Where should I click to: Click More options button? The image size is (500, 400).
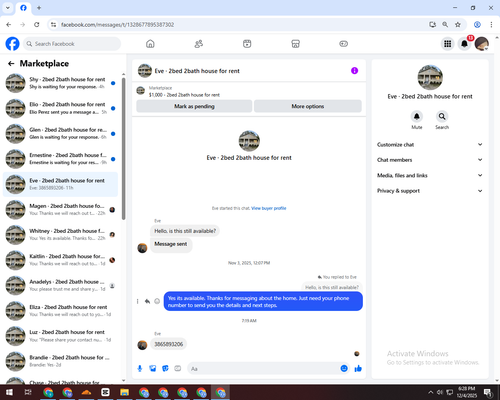coord(308,106)
